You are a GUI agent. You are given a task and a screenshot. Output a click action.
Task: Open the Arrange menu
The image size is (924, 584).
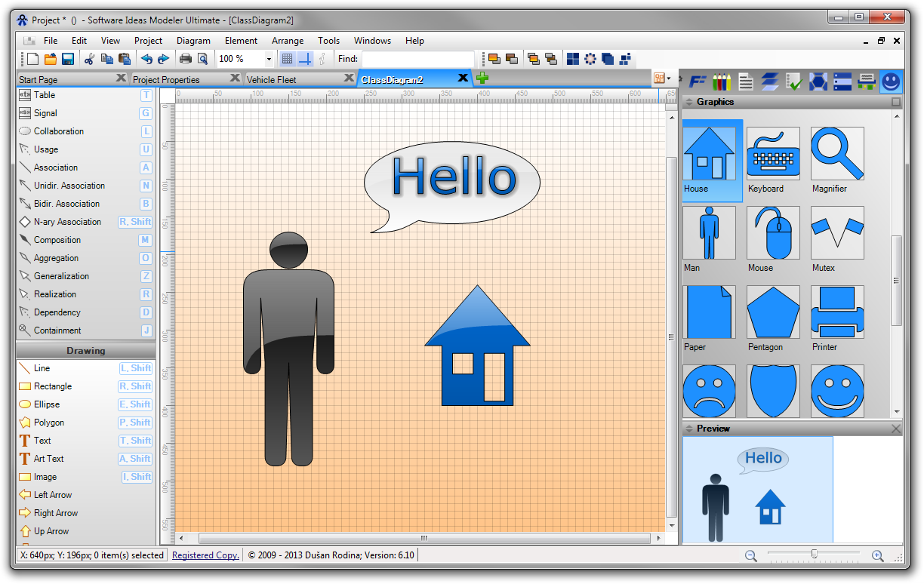point(288,41)
